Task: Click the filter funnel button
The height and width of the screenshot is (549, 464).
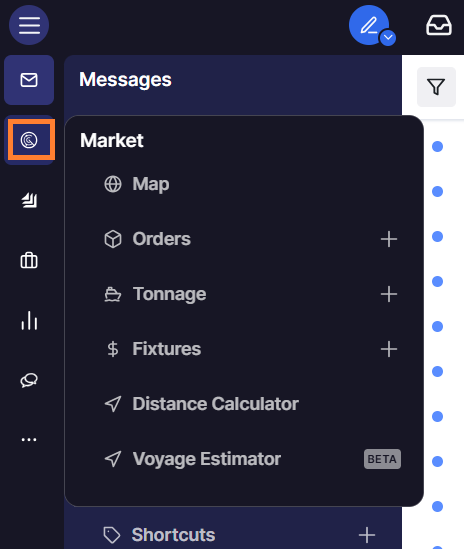Action: coord(436,87)
